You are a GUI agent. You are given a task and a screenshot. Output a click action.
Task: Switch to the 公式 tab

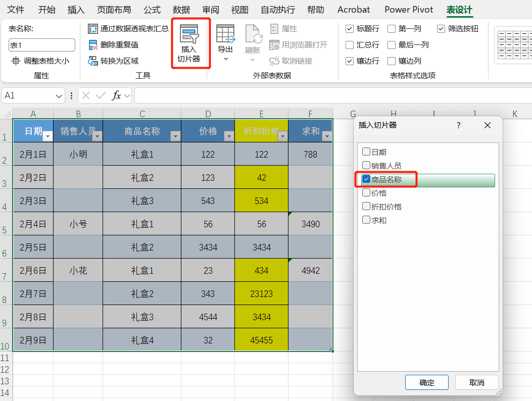(x=152, y=10)
